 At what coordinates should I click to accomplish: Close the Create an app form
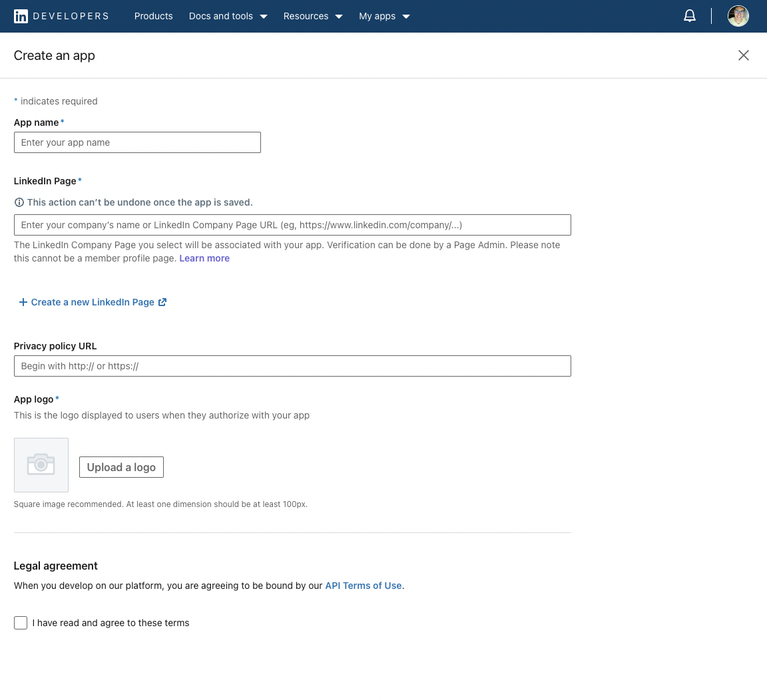coord(743,55)
